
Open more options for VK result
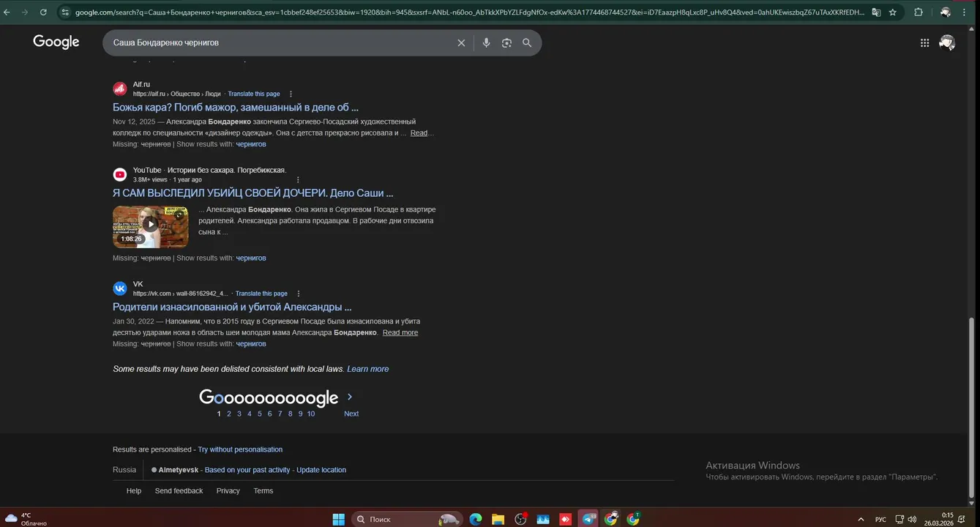tap(298, 294)
